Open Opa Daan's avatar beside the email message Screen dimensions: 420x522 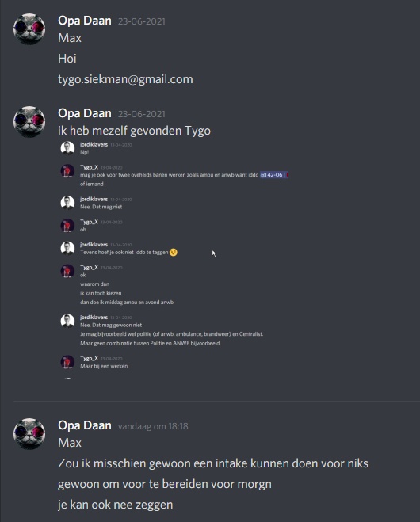click(x=29, y=29)
